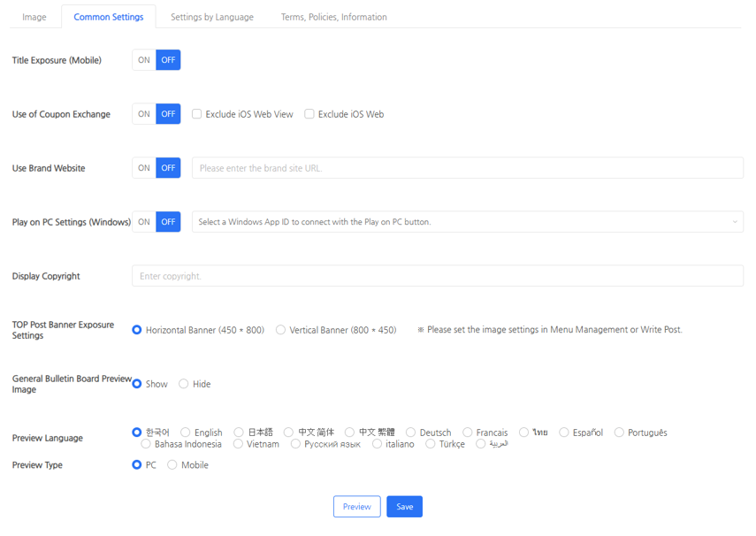
Task: Select English as preview language
Action: click(186, 433)
